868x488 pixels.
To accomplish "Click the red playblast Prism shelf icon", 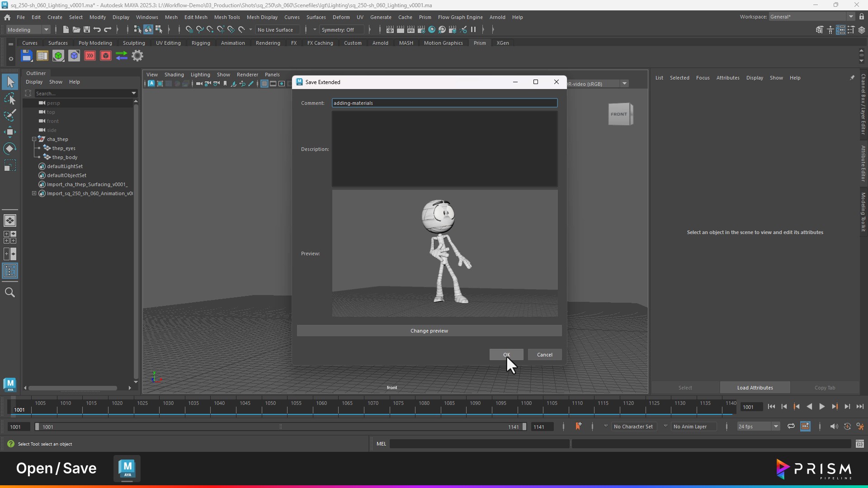I will tap(90, 56).
